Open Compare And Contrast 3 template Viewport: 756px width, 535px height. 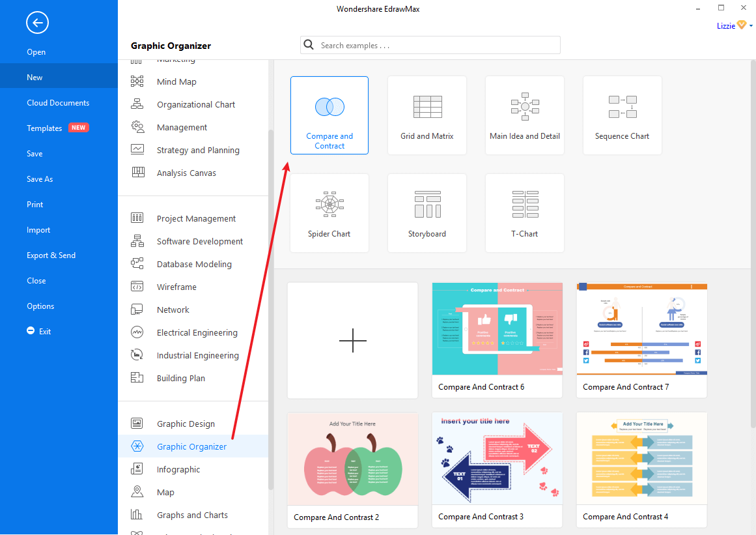tap(497, 459)
